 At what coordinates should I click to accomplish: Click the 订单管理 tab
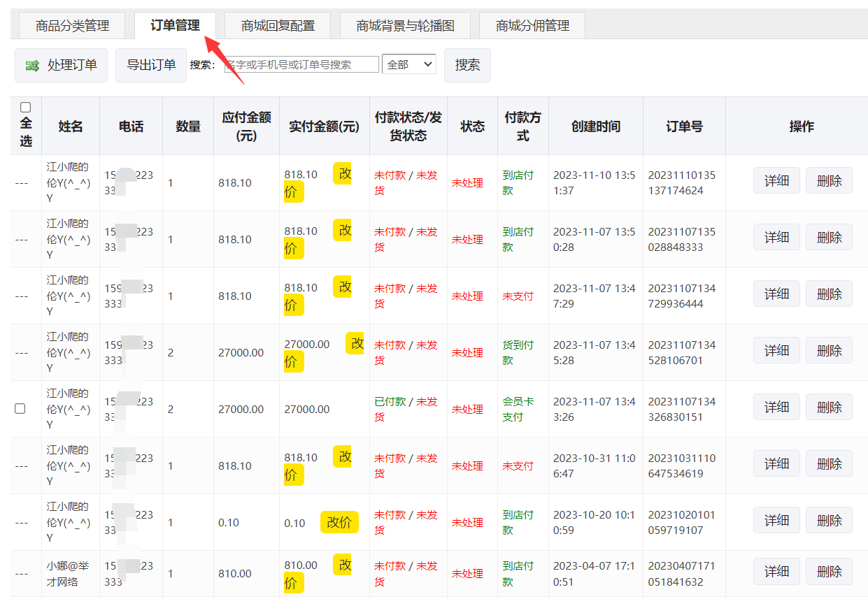175,26
